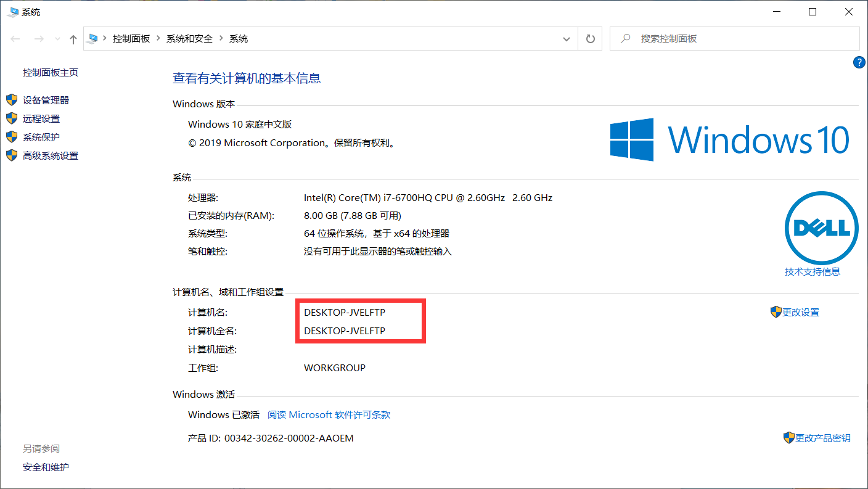Click 更改产品密钥 link
Screen dimensions: 868x489
pyautogui.click(x=823, y=438)
